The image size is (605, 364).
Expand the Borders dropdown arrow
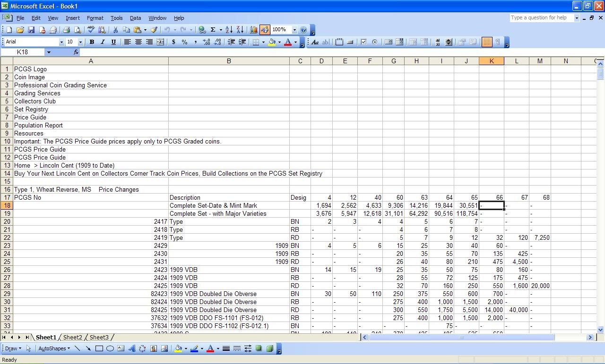263,42
